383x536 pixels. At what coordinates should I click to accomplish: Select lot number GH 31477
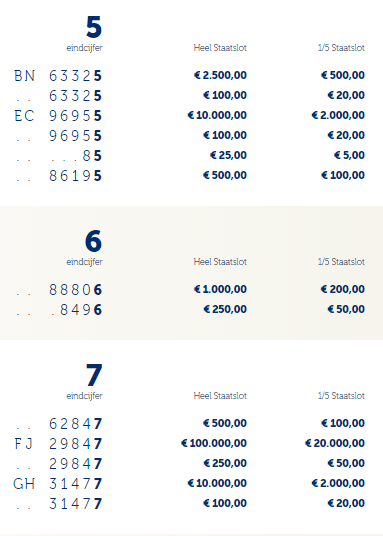tap(58, 484)
